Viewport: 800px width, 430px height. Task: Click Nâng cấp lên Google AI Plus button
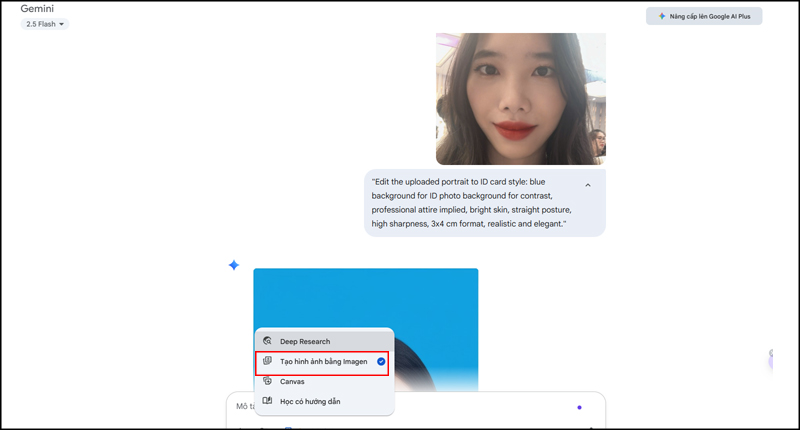pyautogui.click(x=704, y=16)
